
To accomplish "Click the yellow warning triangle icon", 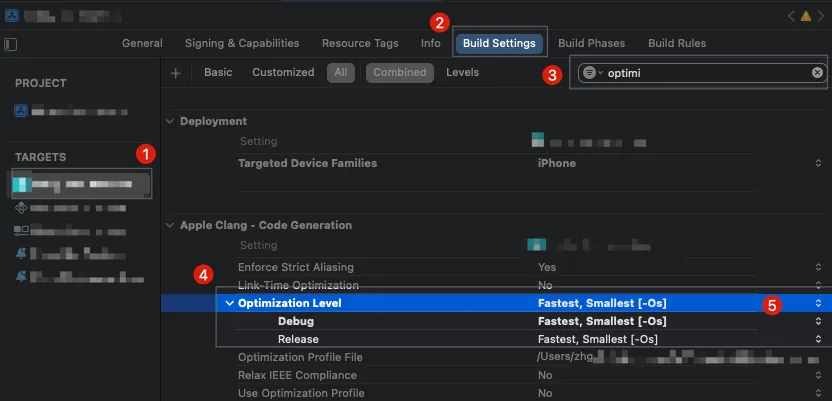I will [x=806, y=16].
